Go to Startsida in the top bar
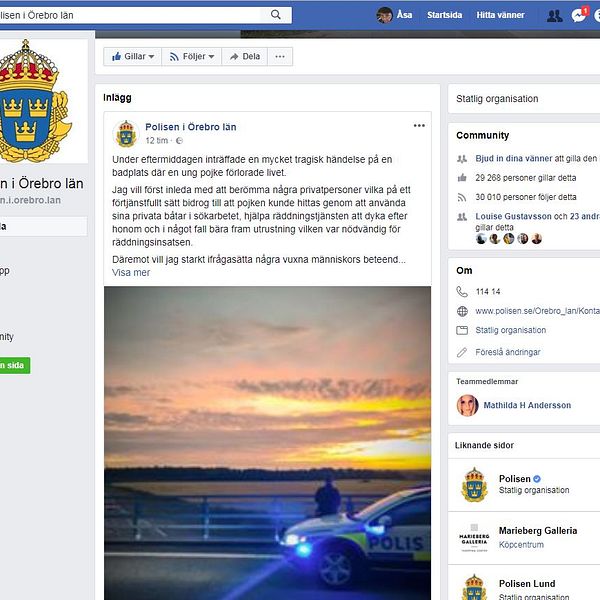This screenshot has width=600, height=600. [x=444, y=15]
